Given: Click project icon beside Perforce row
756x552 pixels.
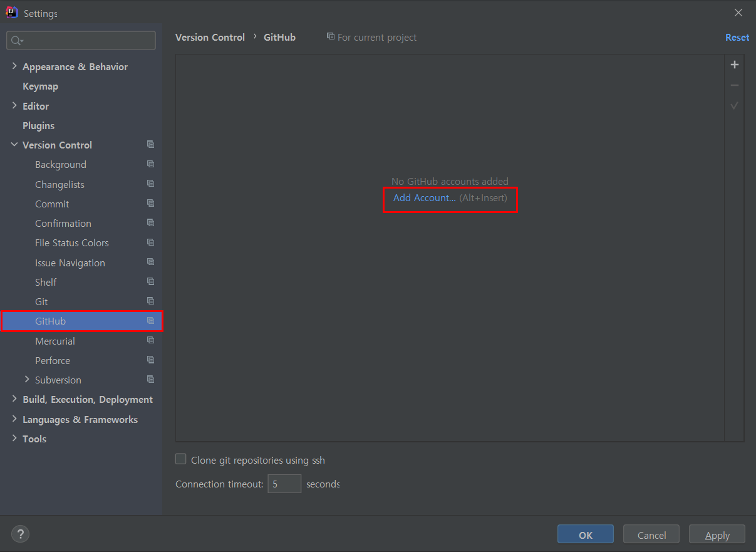Looking at the screenshot, I should pos(150,360).
